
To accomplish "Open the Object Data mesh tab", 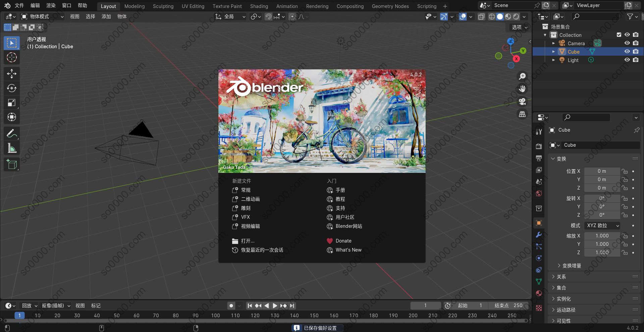I will pyautogui.click(x=539, y=281).
